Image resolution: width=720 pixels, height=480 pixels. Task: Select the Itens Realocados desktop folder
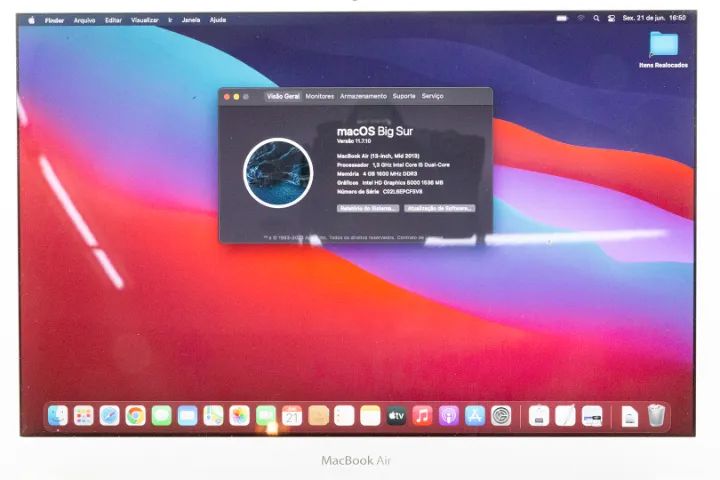click(x=664, y=50)
